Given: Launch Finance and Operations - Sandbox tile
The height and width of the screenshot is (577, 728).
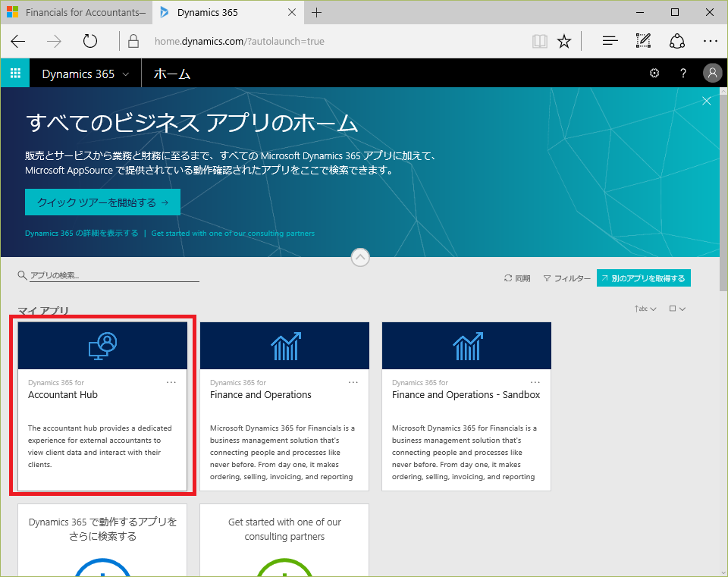Looking at the screenshot, I should pyautogui.click(x=466, y=406).
